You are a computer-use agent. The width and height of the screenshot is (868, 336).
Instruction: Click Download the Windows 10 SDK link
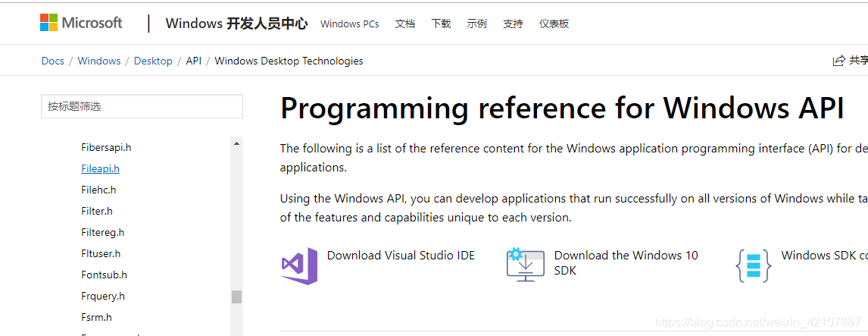click(x=626, y=263)
